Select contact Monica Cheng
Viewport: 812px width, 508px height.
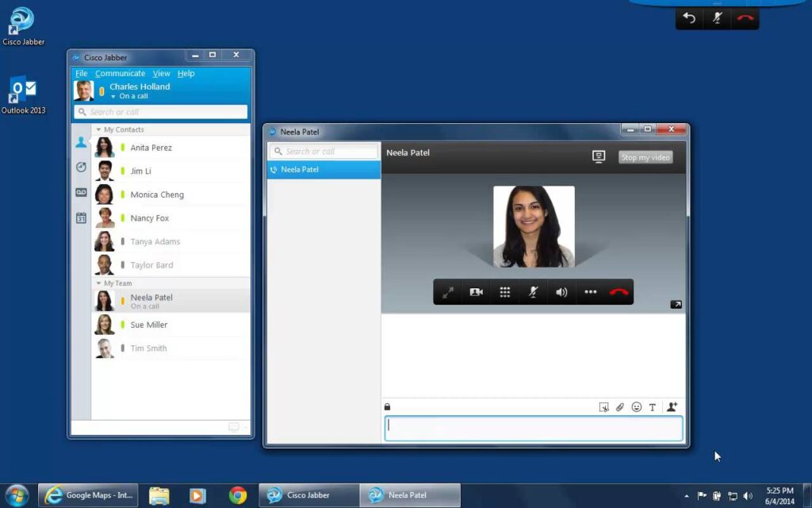pyautogui.click(x=171, y=194)
